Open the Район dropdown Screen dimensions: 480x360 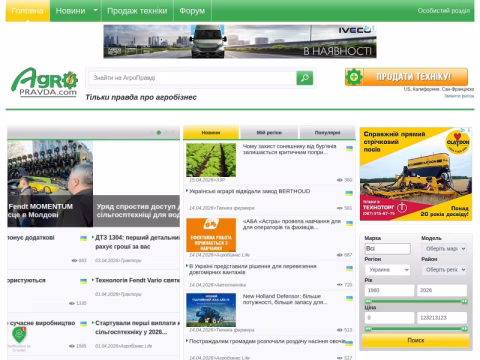444,270
